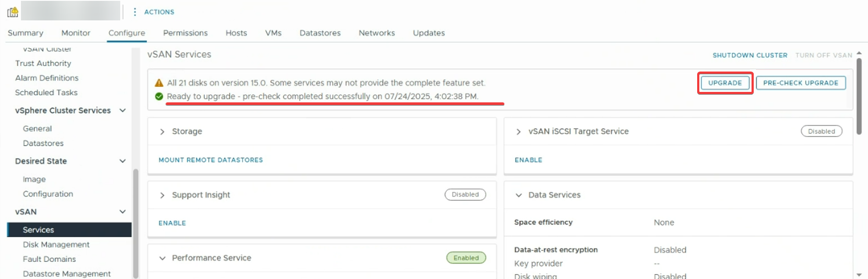Select Scheduled Tasks in the sidebar
This screenshot has height=279, width=868.
point(46,92)
